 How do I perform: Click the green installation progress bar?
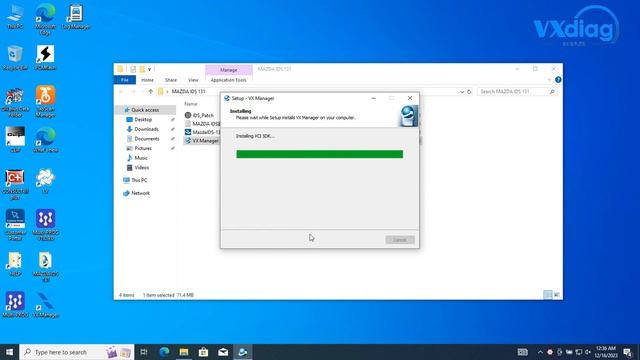[320, 154]
